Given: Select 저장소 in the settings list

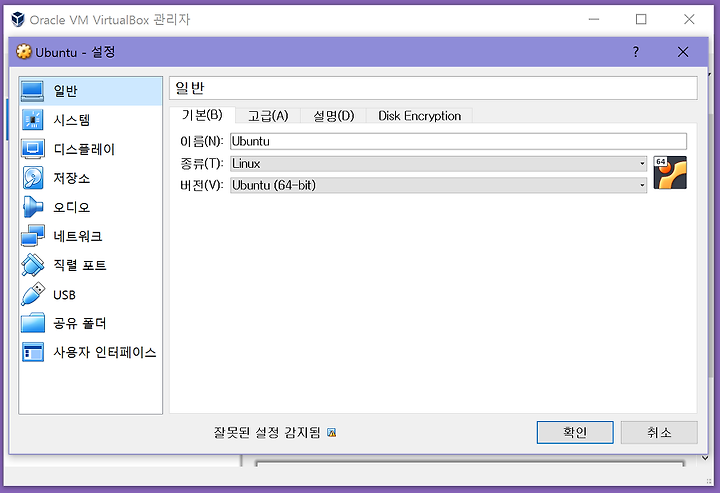Looking at the screenshot, I should pyautogui.click(x=71, y=178).
